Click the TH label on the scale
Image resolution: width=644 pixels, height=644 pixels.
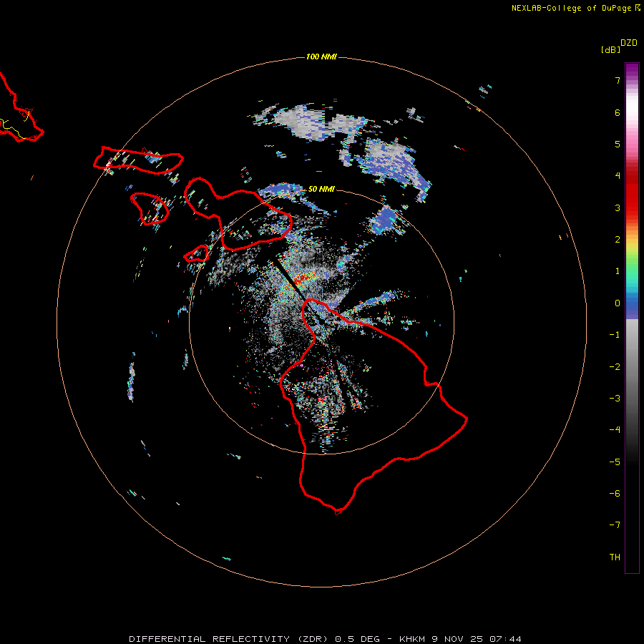[x=615, y=557]
